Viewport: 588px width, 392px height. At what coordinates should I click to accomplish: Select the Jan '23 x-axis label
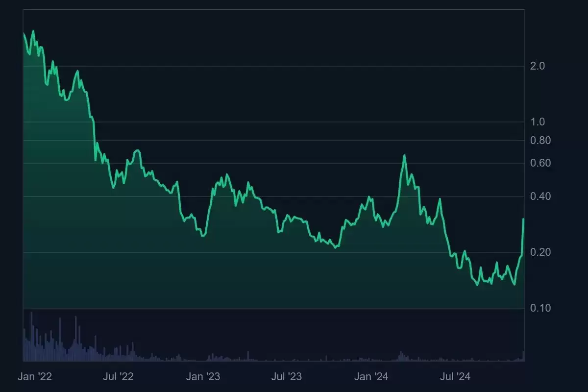coord(203,377)
